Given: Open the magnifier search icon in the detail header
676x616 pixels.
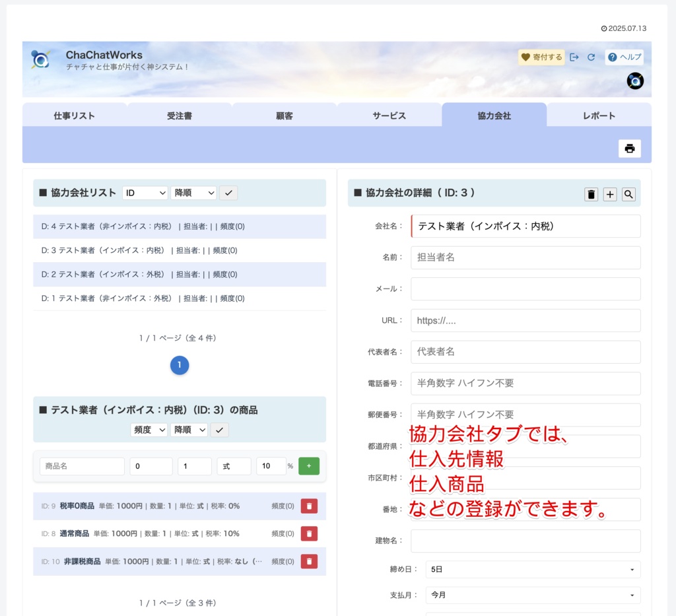Looking at the screenshot, I should (628, 193).
